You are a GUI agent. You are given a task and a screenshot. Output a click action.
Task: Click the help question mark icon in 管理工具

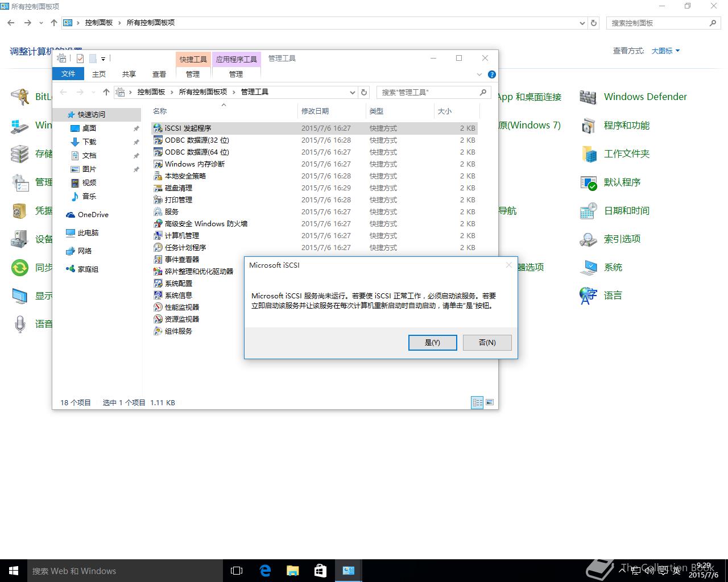click(492, 74)
